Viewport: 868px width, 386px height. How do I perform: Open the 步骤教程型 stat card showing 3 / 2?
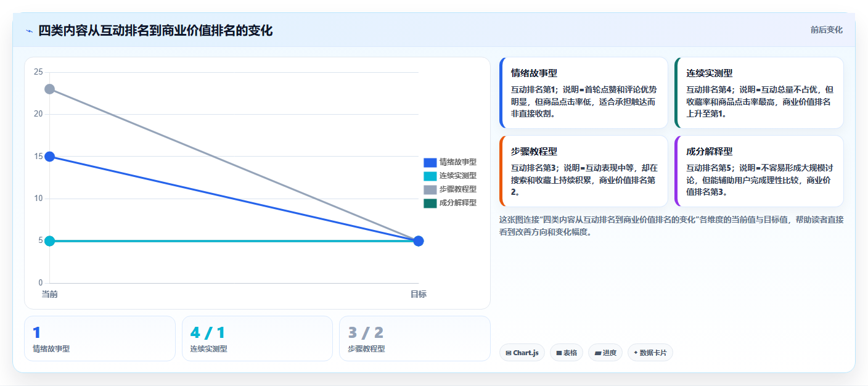point(415,339)
